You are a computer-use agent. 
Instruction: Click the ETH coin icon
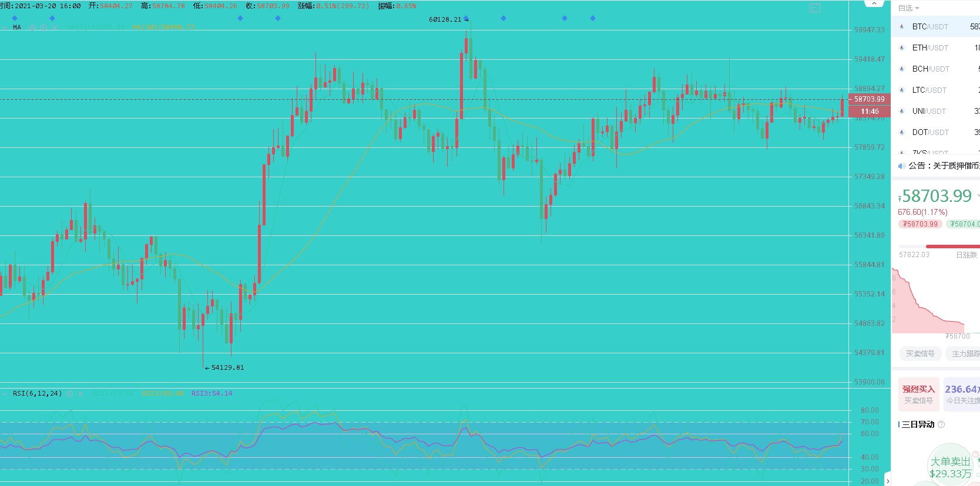[x=902, y=48]
